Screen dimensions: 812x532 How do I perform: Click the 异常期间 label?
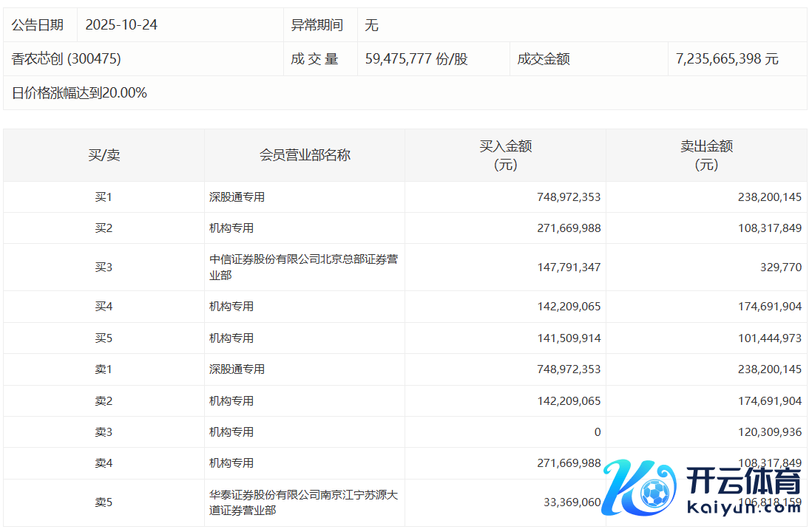[317, 25]
